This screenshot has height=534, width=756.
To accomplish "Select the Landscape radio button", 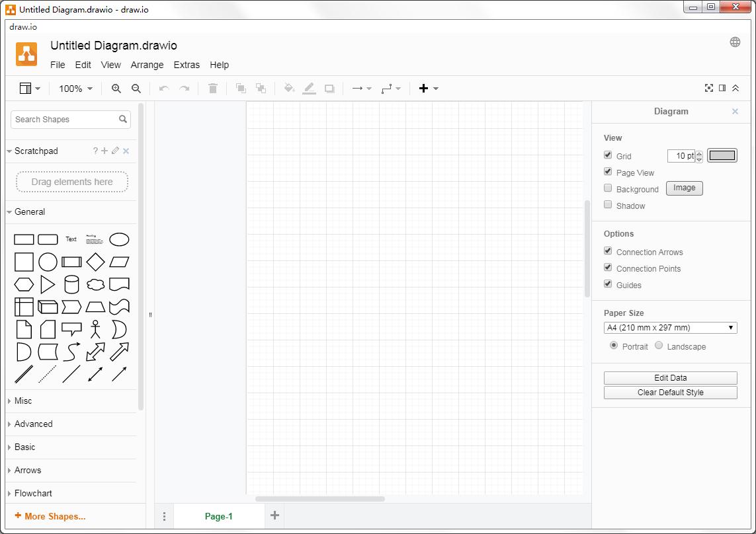I will pyautogui.click(x=659, y=346).
